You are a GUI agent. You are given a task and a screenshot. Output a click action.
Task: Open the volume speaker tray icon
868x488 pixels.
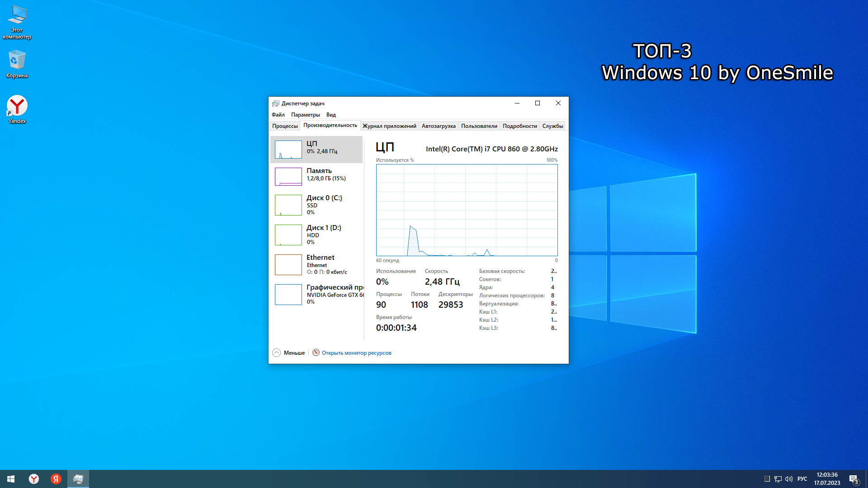coord(789,479)
